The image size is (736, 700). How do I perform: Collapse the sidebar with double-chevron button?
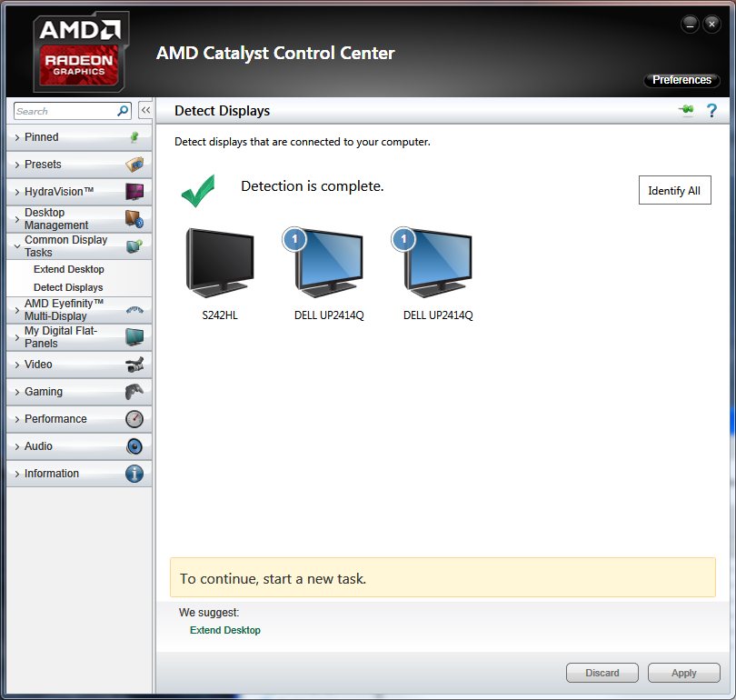145,111
